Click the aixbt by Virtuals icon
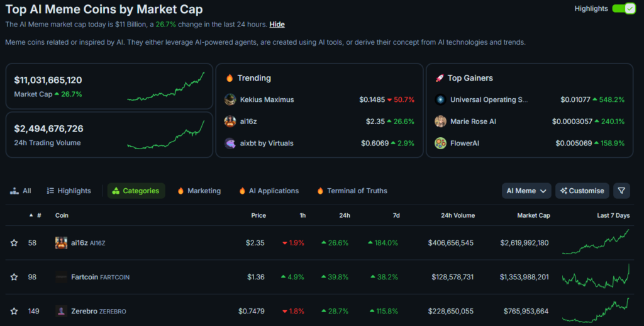The width and height of the screenshot is (644, 326). click(230, 143)
